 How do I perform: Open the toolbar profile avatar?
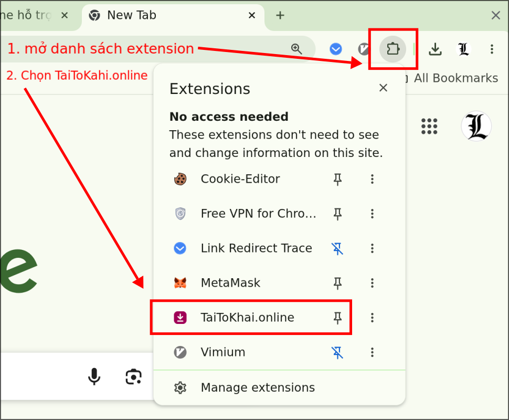tap(463, 49)
